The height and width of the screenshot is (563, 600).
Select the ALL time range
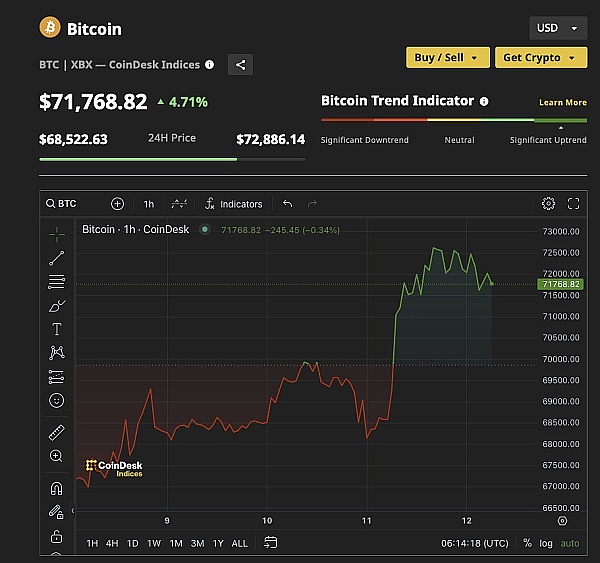pyautogui.click(x=239, y=543)
